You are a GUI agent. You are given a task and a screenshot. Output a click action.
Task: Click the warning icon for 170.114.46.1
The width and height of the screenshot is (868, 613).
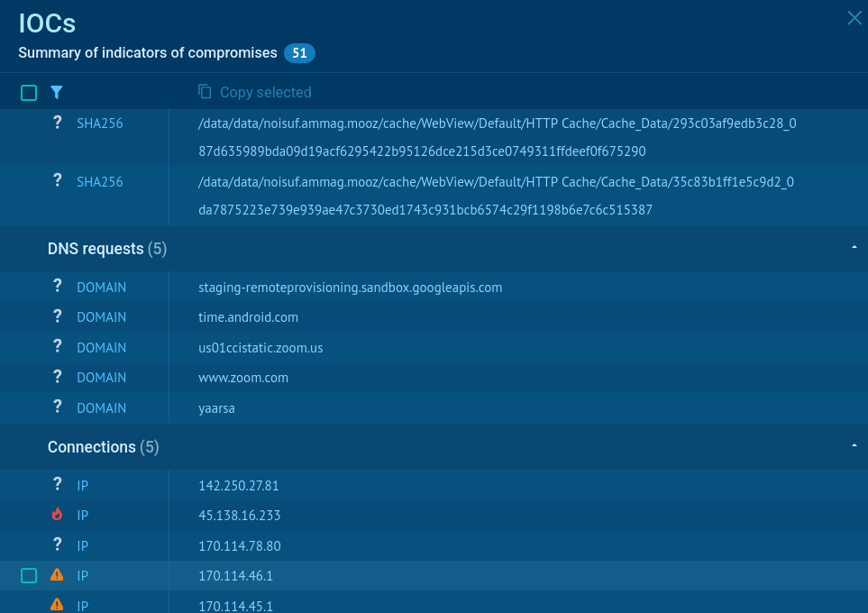(57, 575)
